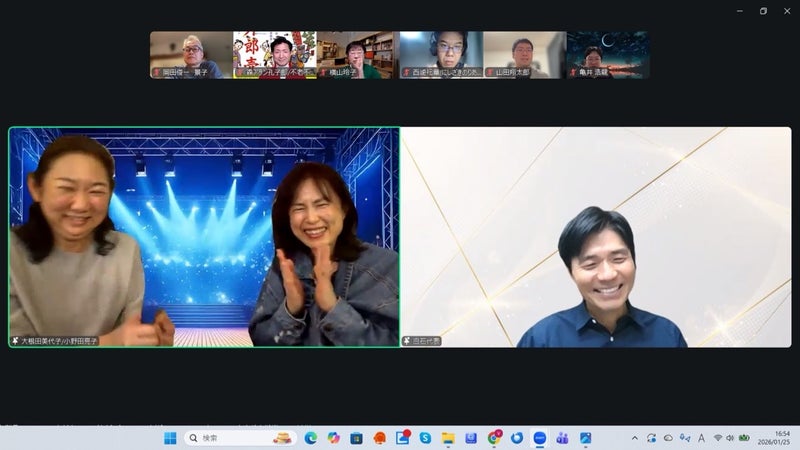The image size is (800, 450).
Task: Open the Skype taskbar icon
Action: coord(425,438)
